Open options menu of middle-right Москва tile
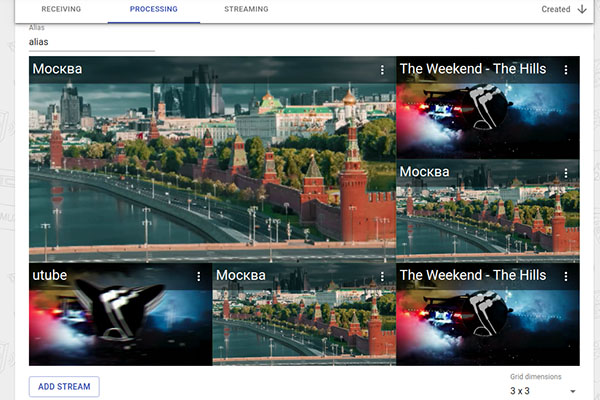This screenshot has width=600, height=400. click(x=566, y=173)
